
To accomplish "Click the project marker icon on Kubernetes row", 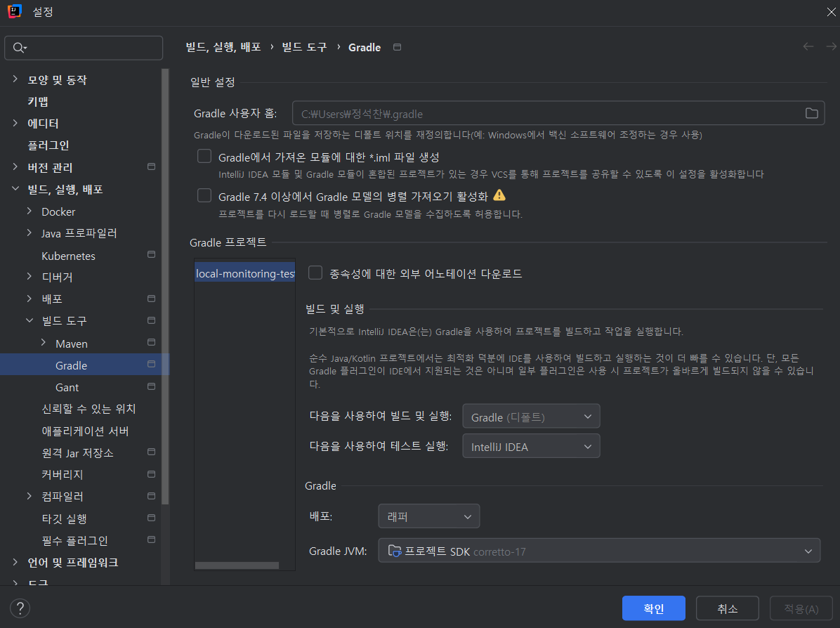I will click(151, 254).
